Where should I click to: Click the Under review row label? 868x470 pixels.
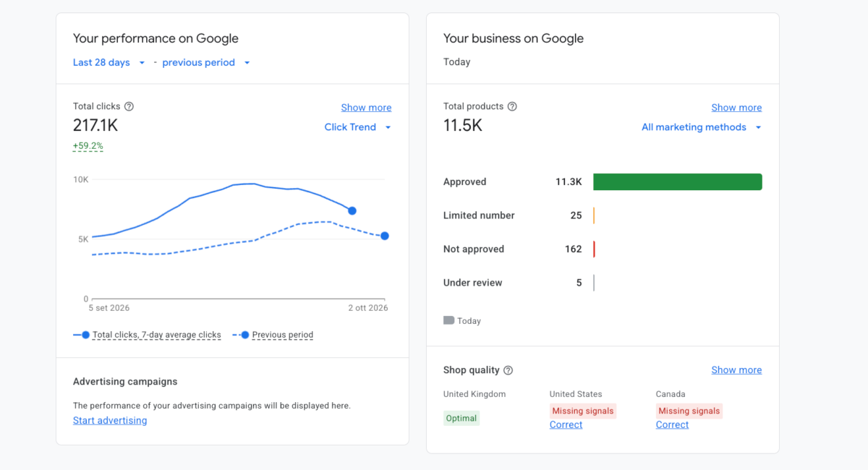[473, 283]
